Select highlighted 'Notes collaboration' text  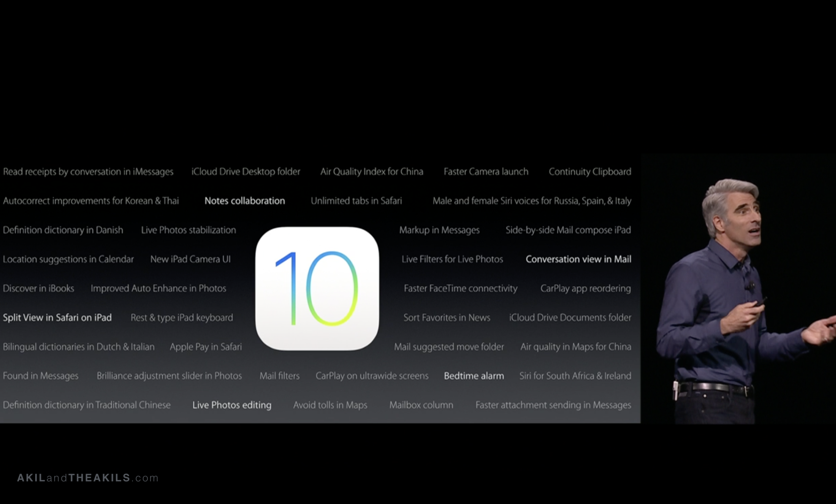(245, 201)
